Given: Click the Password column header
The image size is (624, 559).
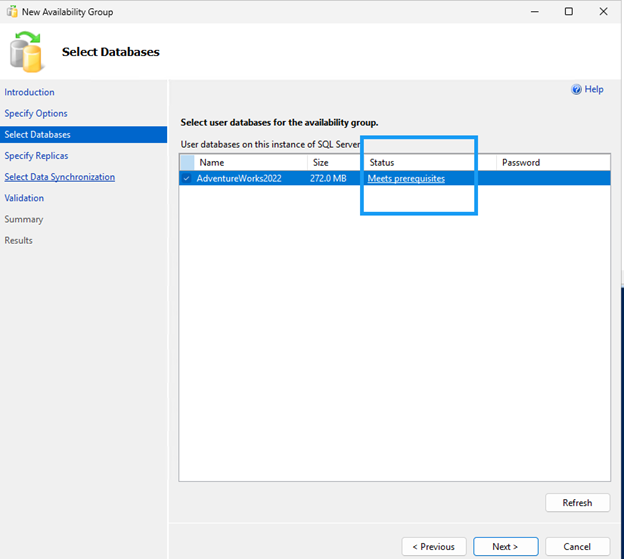Looking at the screenshot, I should point(553,162).
